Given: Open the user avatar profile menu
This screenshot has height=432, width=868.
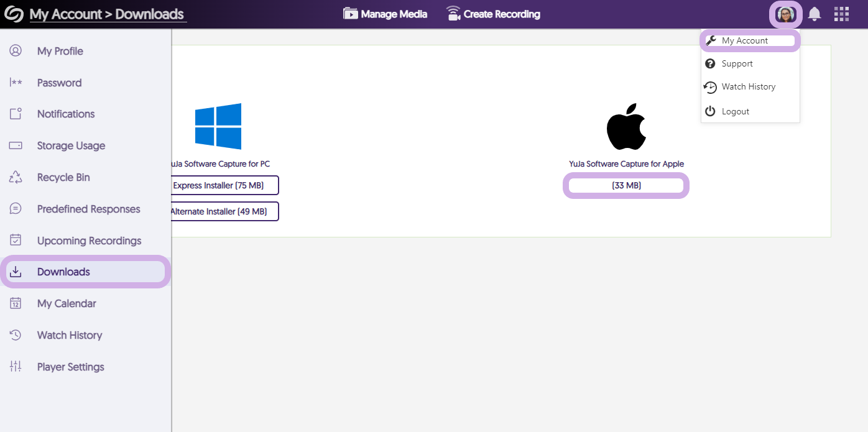Looking at the screenshot, I should pyautogui.click(x=785, y=14).
